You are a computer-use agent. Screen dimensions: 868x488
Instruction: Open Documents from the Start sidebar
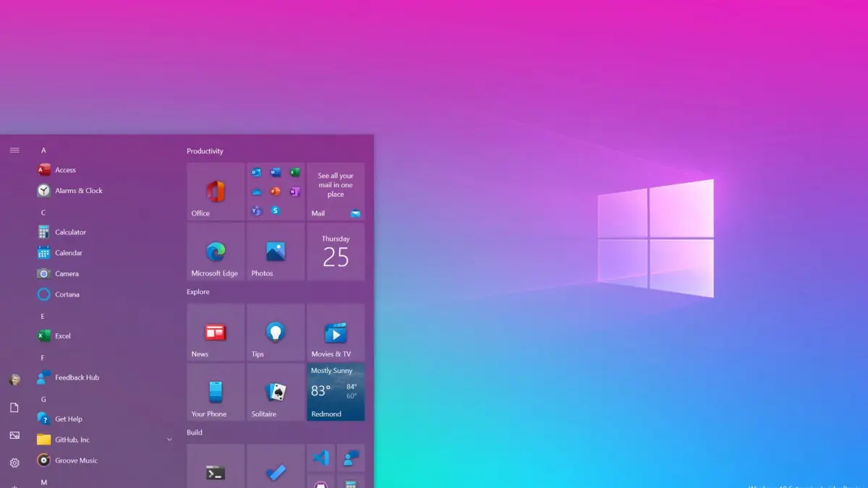pos(14,408)
